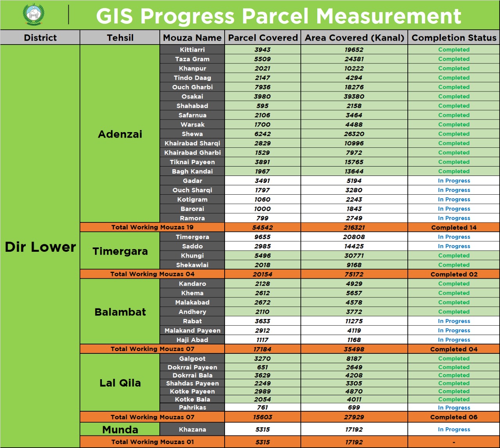Click the Completion Status column header

click(454, 38)
